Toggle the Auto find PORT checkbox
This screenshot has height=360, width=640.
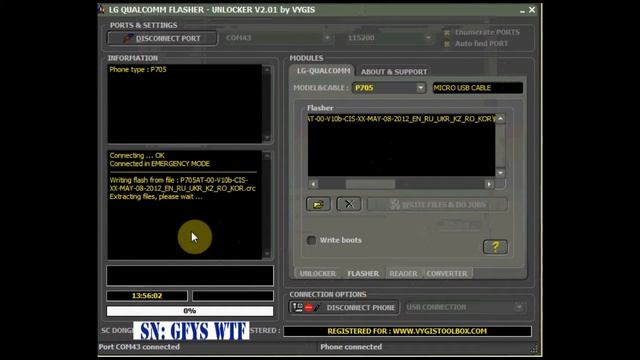coord(447,44)
